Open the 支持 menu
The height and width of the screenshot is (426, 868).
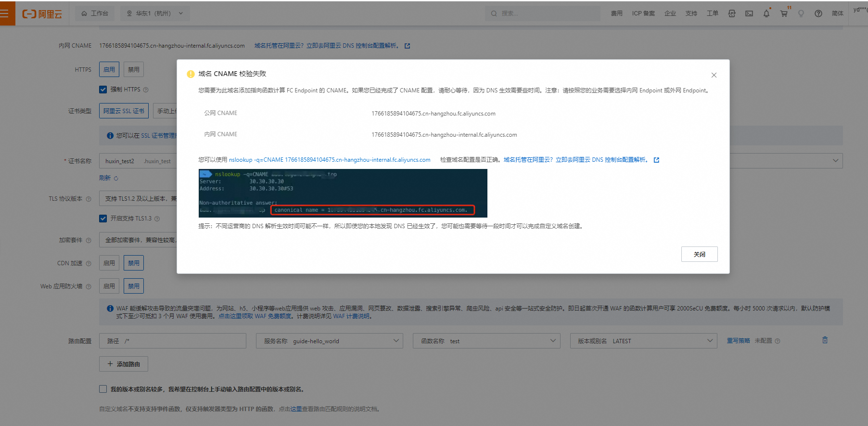tap(691, 13)
